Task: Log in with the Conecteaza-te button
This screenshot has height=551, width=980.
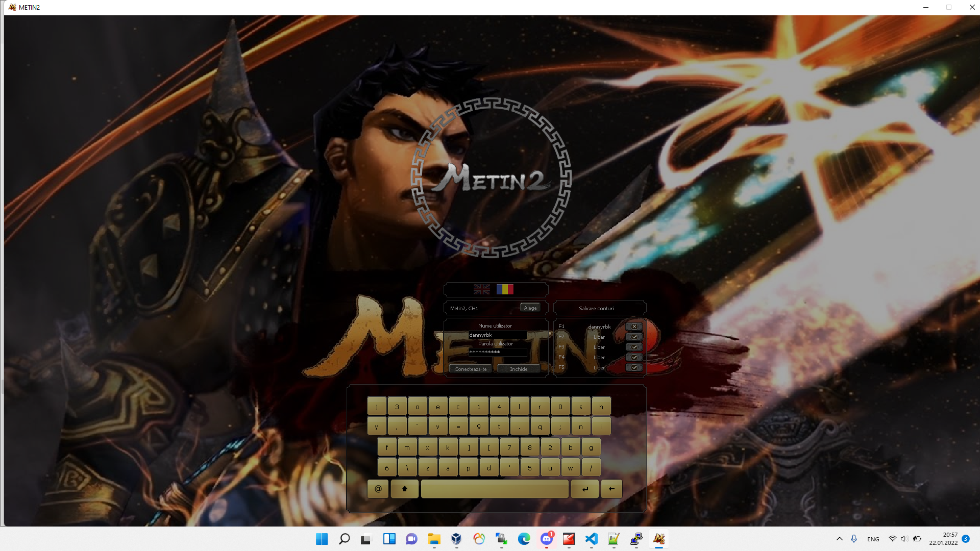Action: point(471,369)
